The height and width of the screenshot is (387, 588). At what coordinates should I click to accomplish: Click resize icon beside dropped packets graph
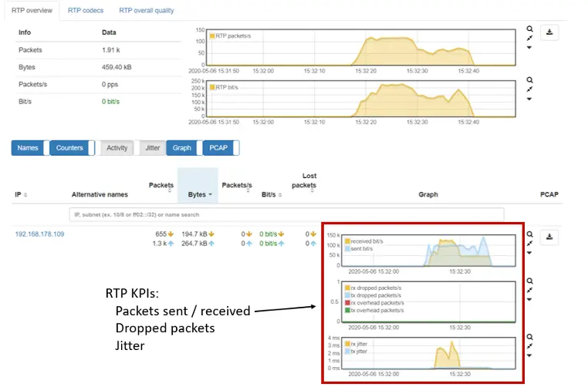pyautogui.click(x=529, y=290)
